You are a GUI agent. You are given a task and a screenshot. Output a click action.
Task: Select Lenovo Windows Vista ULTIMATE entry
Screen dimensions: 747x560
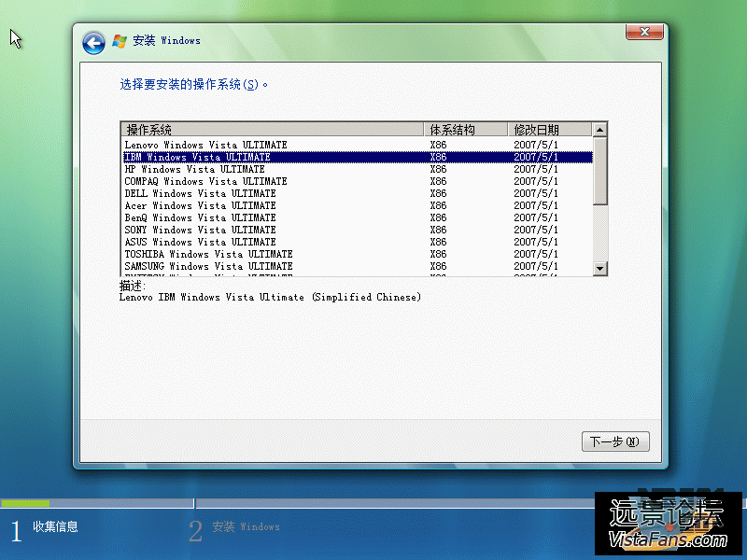click(x=205, y=145)
